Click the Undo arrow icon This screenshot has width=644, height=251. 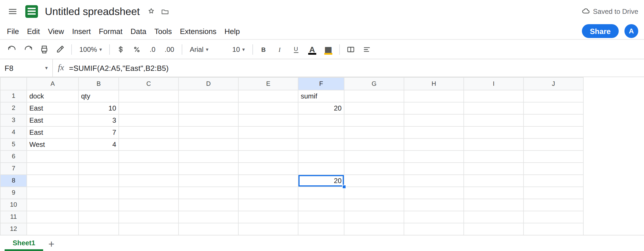pyautogui.click(x=12, y=49)
